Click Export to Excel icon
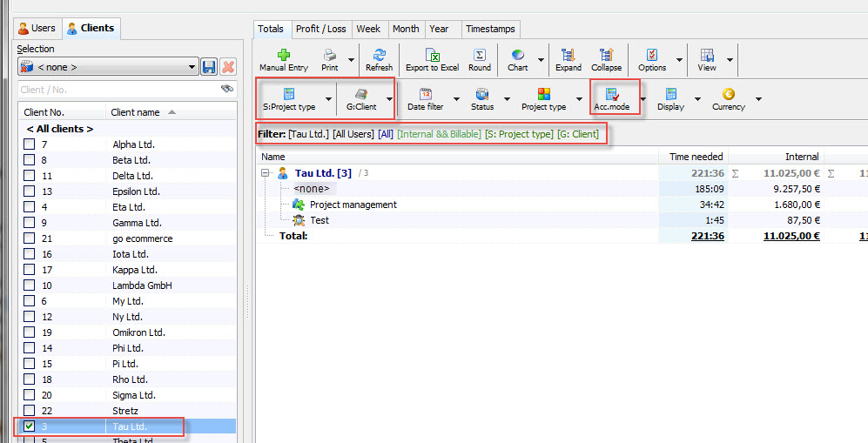Viewport: 868px width, 443px height. [x=432, y=55]
